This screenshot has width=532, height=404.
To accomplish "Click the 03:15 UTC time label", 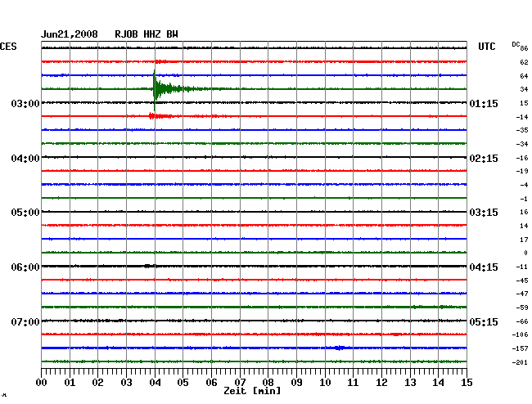I will tap(484, 213).
